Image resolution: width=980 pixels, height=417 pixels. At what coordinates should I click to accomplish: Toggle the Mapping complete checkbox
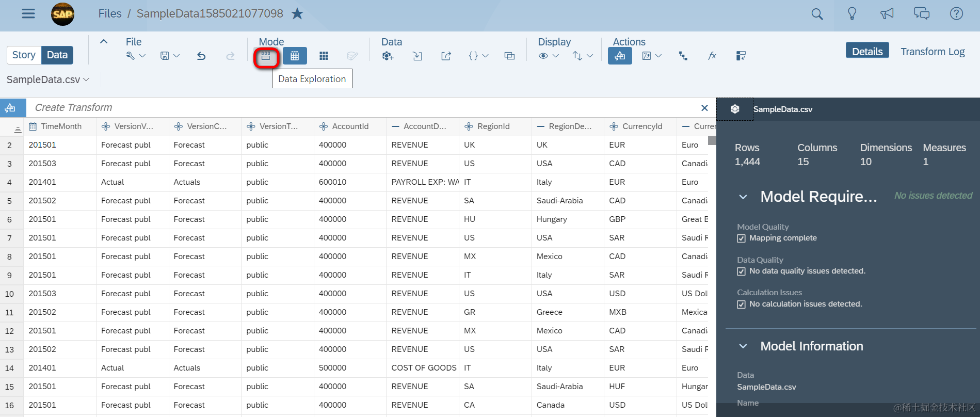[741, 238]
